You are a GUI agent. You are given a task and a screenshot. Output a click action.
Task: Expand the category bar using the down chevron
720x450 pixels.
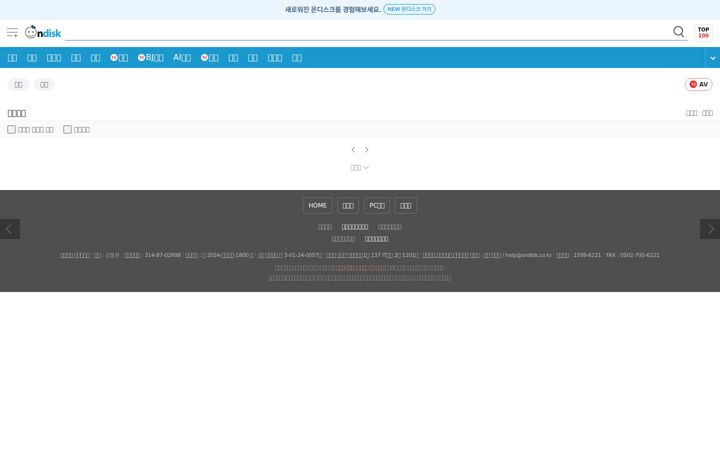pyautogui.click(x=712, y=58)
